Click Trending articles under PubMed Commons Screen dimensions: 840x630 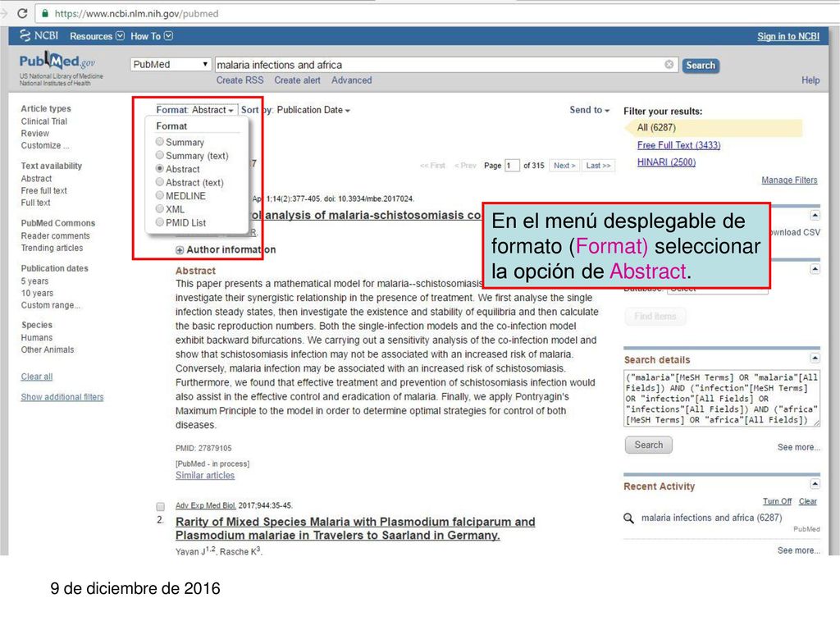[52, 248]
